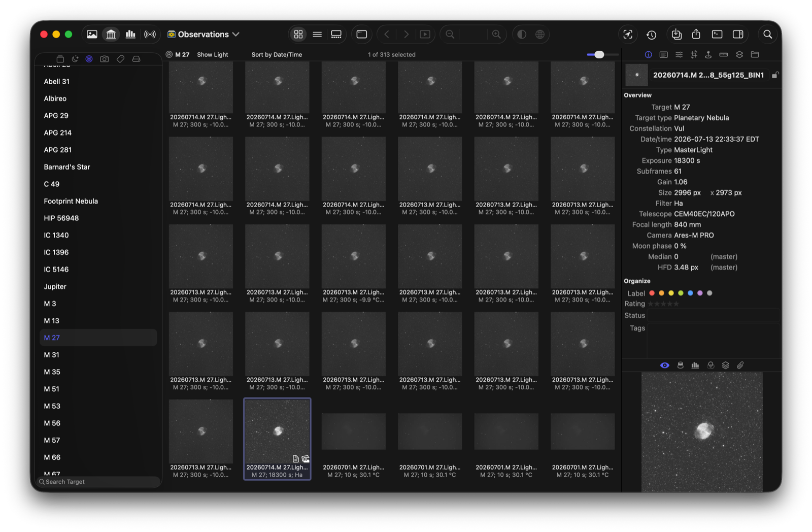Select Footprint Nebula target
Viewport: 812px width, 532px height.
[x=98, y=201]
